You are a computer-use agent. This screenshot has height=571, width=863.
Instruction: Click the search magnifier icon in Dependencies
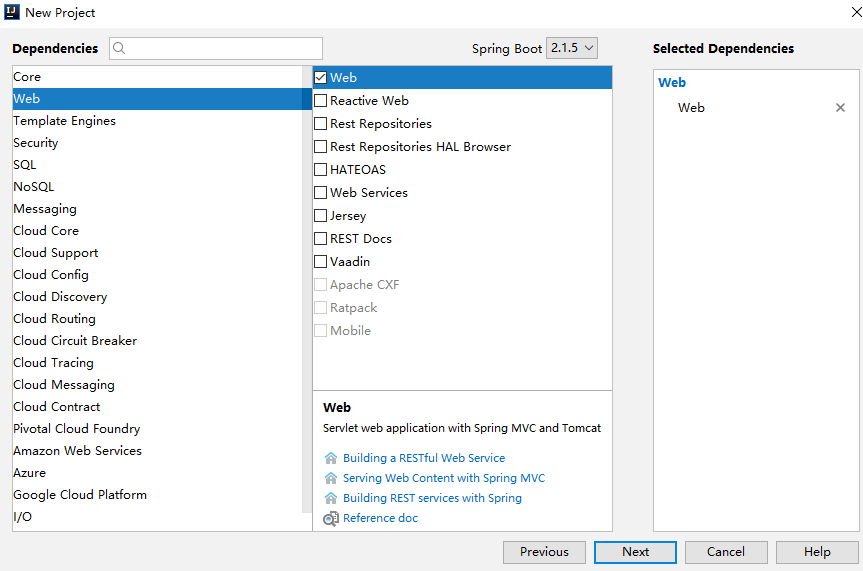(x=119, y=48)
